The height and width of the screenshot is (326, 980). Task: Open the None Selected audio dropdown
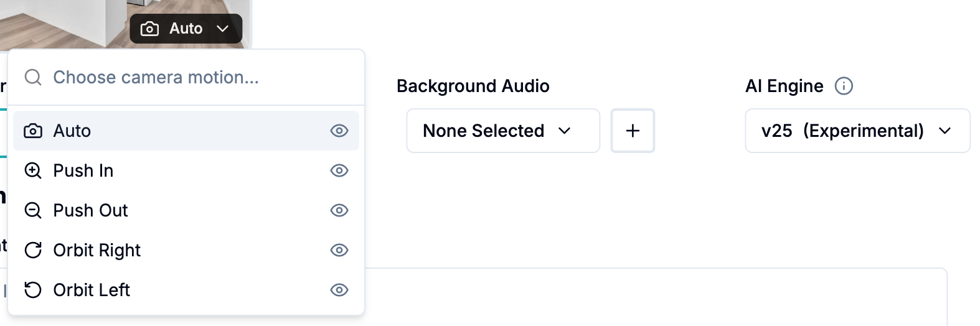tap(502, 131)
